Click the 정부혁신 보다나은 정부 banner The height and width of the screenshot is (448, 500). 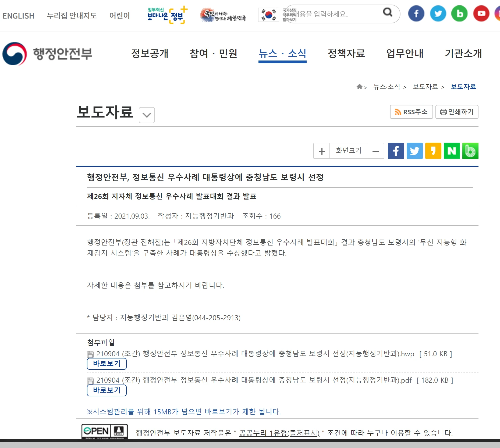(x=167, y=15)
